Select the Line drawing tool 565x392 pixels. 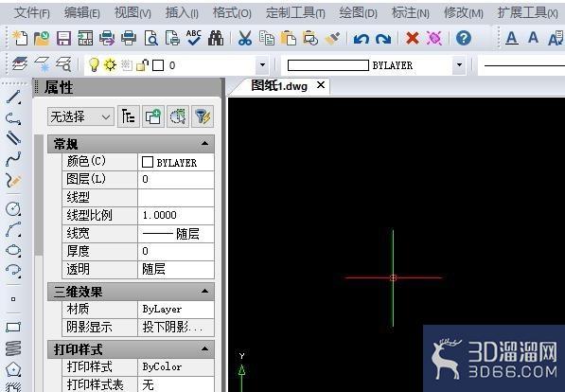tap(13, 97)
